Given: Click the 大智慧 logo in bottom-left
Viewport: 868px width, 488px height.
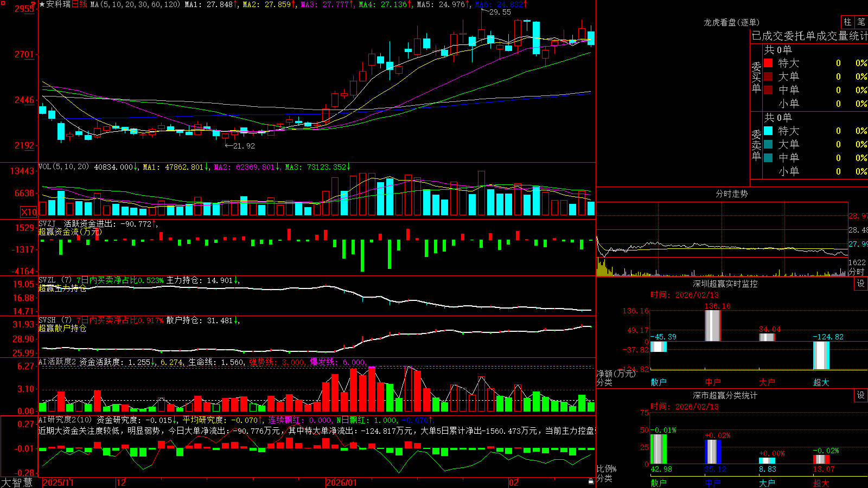Looking at the screenshot, I should point(17,483).
